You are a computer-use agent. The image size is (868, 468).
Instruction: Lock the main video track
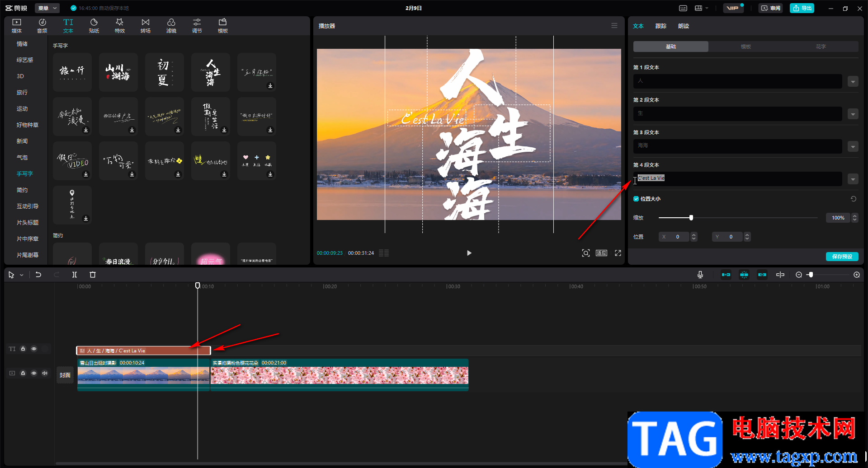[23, 373]
